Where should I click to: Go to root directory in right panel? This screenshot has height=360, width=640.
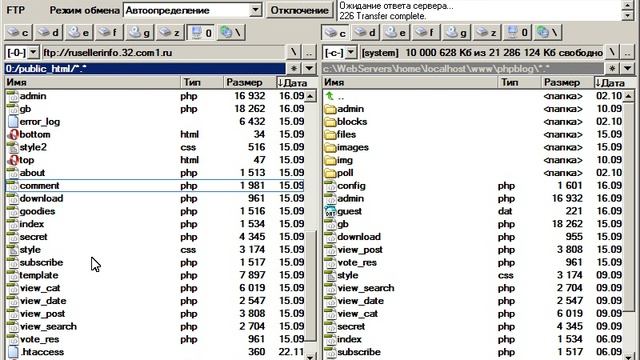click(x=611, y=53)
